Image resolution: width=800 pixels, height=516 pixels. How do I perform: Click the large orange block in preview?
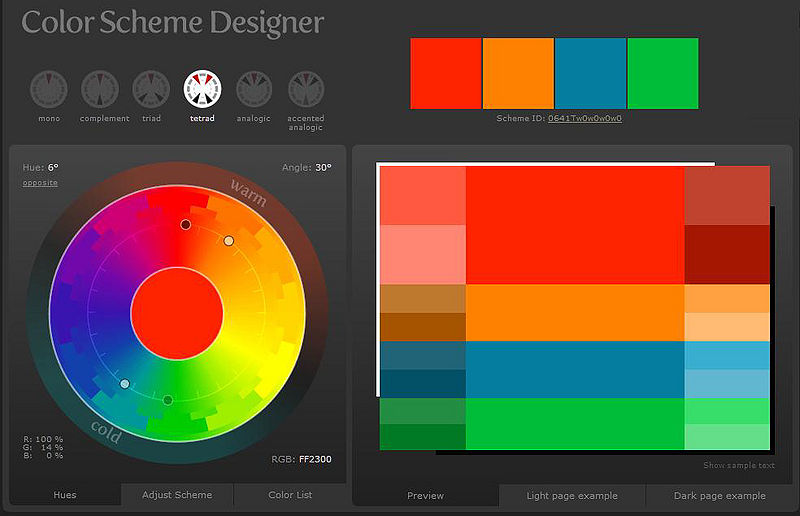coord(575,313)
